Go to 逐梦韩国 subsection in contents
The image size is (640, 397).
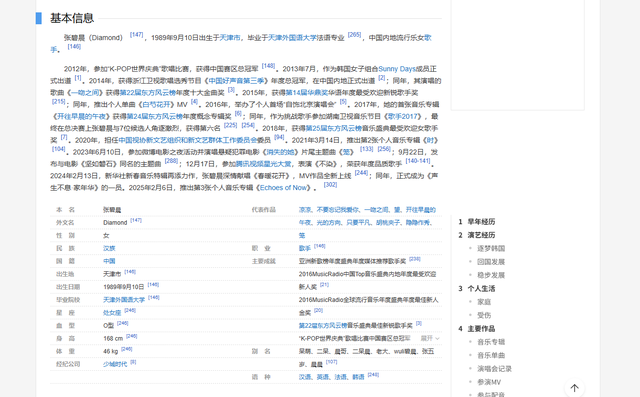491,248
